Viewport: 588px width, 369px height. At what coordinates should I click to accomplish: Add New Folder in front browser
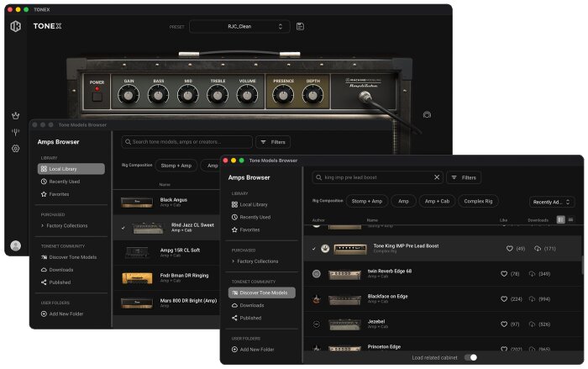[253, 350]
